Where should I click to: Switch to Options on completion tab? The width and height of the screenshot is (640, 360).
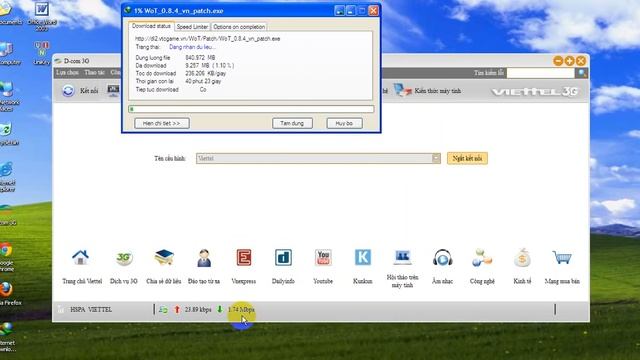(x=239, y=27)
